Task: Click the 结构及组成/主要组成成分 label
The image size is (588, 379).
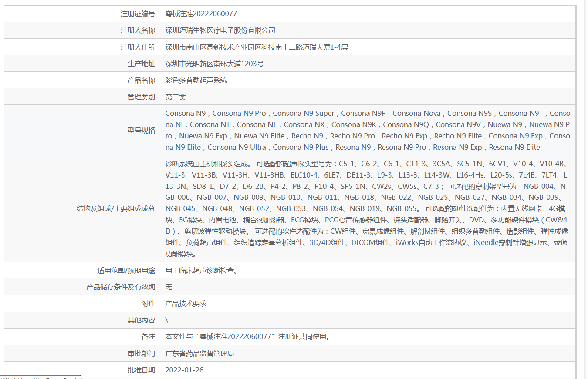Action: pyautogui.click(x=115, y=208)
